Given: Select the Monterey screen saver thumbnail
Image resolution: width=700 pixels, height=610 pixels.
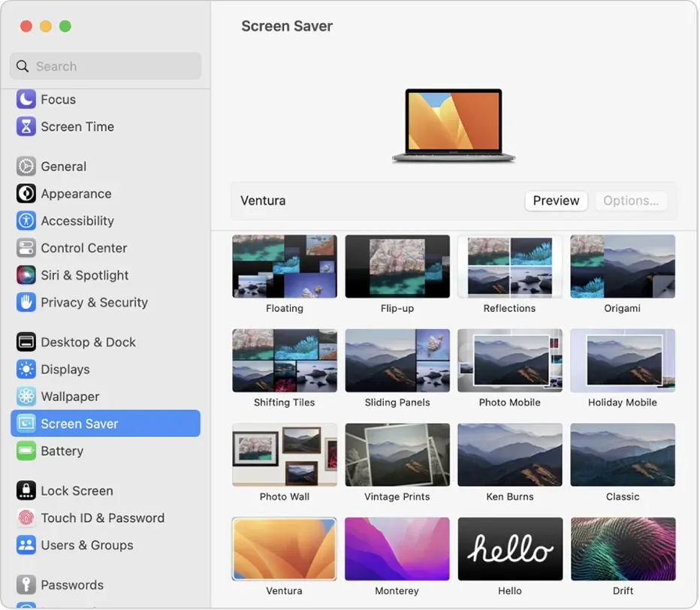Looking at the screenshot, I should pyautogui.click(x=397, y=548).
